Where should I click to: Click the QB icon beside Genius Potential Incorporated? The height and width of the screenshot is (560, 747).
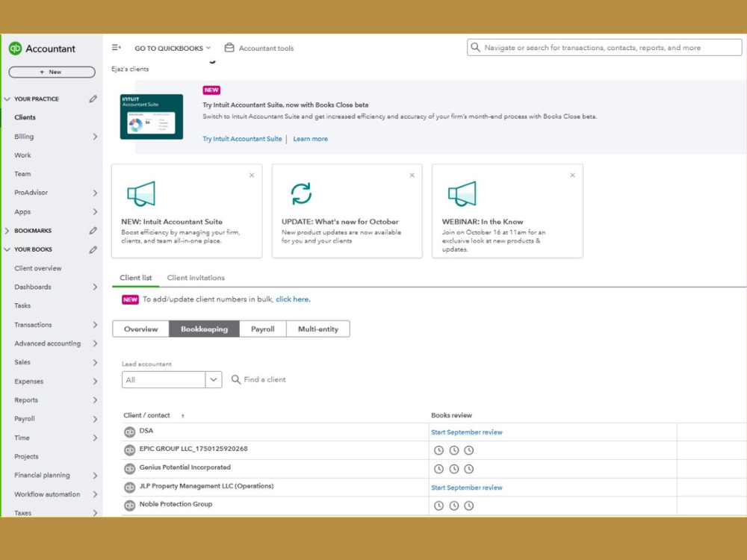(129, 469)
